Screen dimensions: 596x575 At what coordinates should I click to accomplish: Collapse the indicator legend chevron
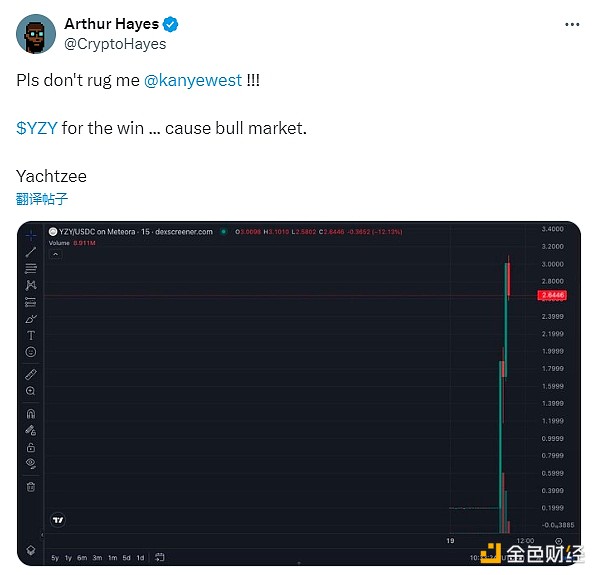tap(55, 254)
